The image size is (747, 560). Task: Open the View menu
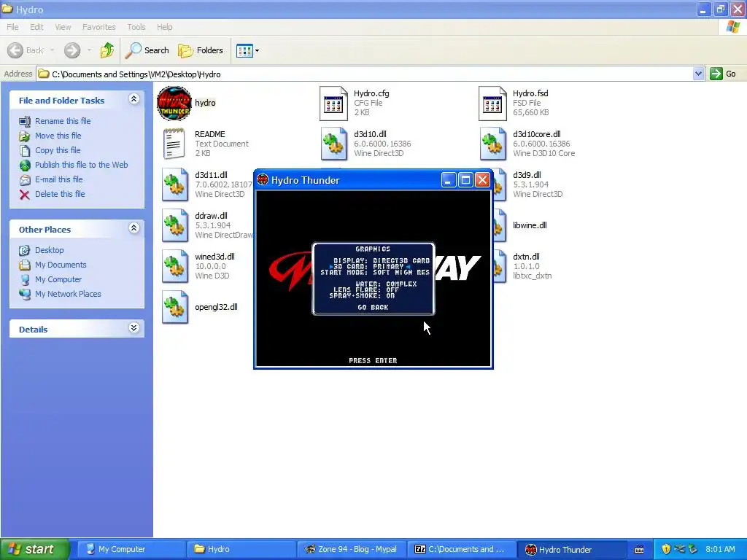(63, 27)
